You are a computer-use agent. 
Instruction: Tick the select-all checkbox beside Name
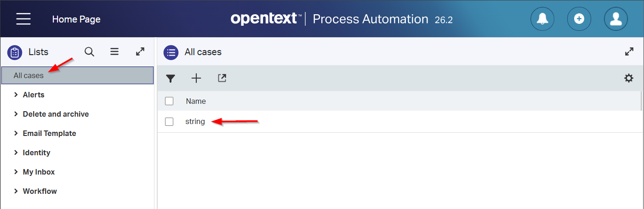169,101
